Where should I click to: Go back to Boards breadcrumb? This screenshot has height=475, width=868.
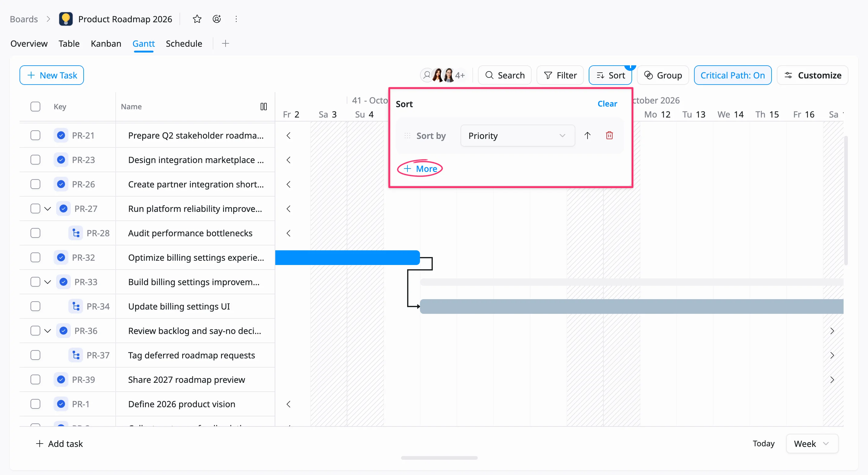click(x=24, y=19)
